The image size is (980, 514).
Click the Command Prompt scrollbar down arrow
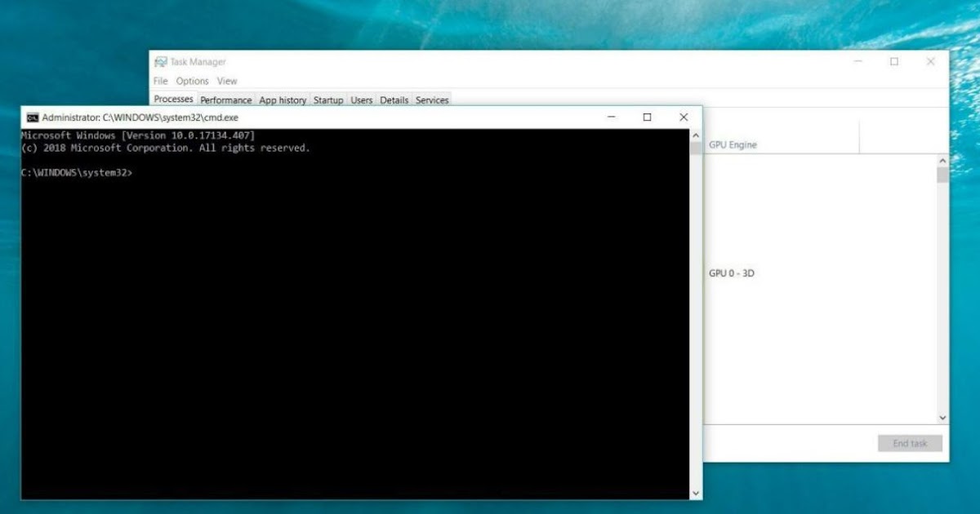pyautogui.click(x=696, y=493)
